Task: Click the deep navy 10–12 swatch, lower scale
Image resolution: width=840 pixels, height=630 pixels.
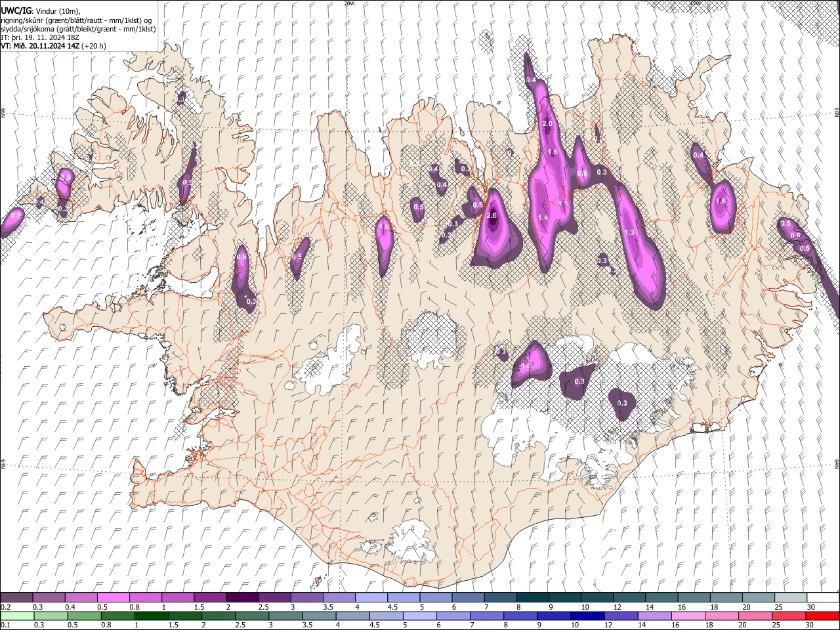Action: [587, 616]
